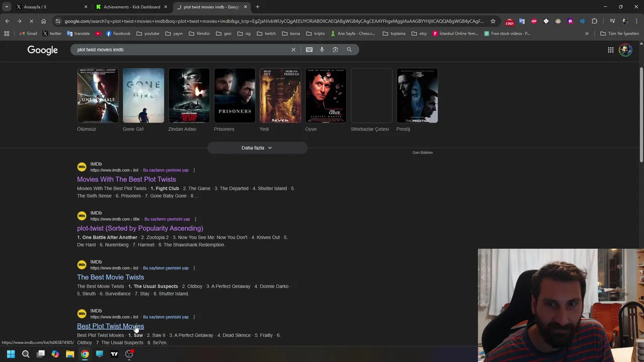Open the more-options dots for The Best Movie Twists result
Image resolution: width=644 pixels, height=362 pixels.
(194, 268)
